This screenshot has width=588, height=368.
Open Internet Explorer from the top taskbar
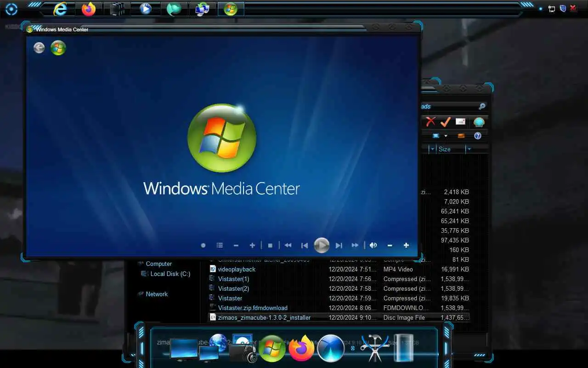point(60,9)
